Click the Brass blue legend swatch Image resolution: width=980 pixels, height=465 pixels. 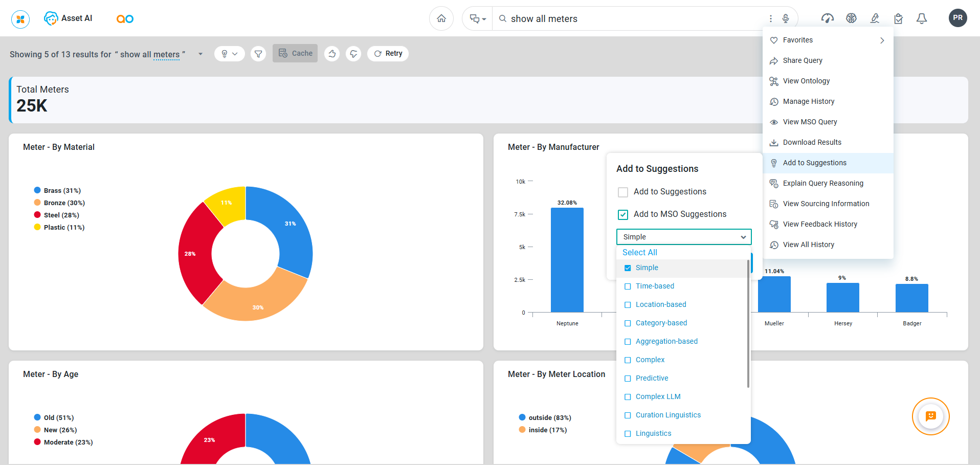pyautogui.click(x=37, y=190)
